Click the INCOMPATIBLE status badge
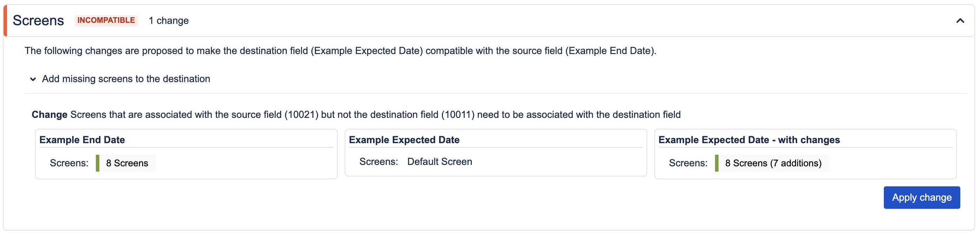The image size is (980, 233). pyautogui.click(x=106, y=20)
